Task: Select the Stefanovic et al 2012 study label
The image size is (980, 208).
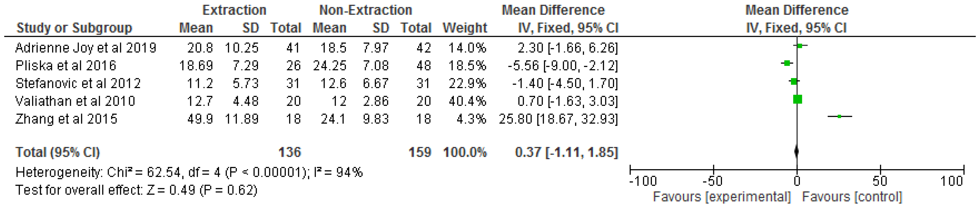Action: 78,83
